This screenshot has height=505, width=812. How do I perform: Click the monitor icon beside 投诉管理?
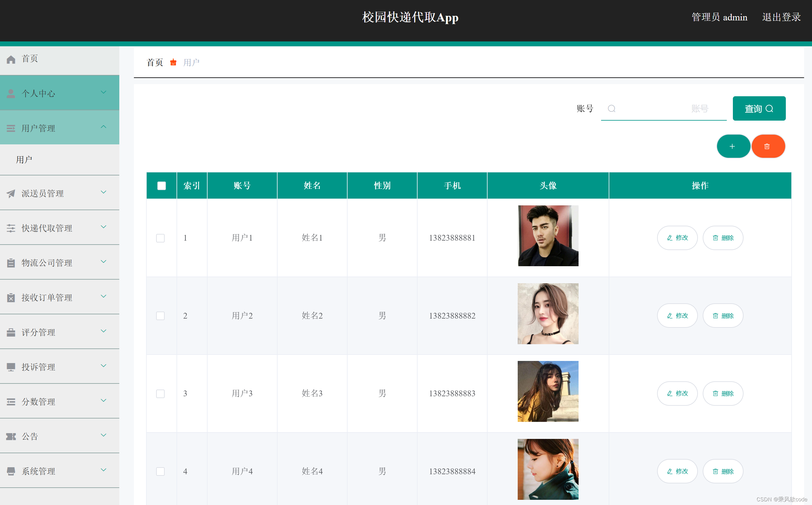pos(11,367)
